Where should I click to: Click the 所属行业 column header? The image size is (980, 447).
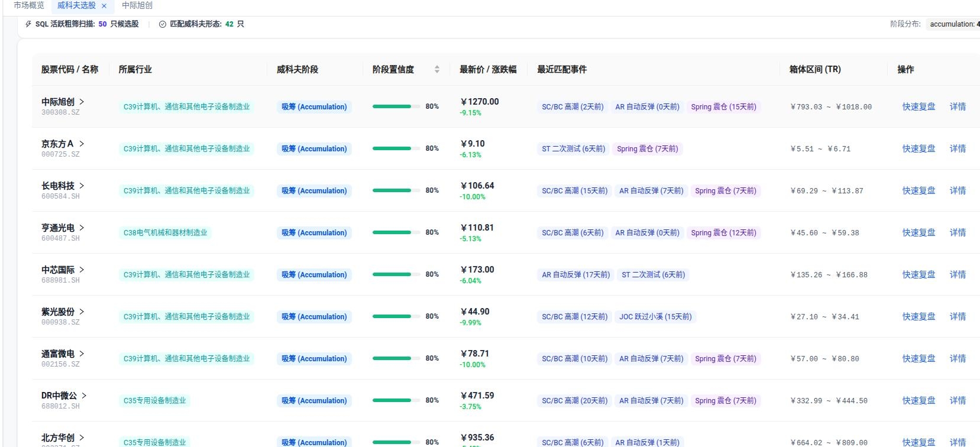[x=135, y=69]
